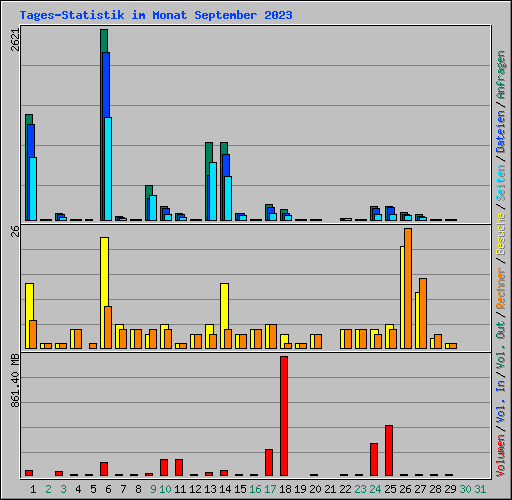Viewport: 512px width, 500px height.
Task: Click day 2 on the x-axis
Action: [x=48, y=489]
